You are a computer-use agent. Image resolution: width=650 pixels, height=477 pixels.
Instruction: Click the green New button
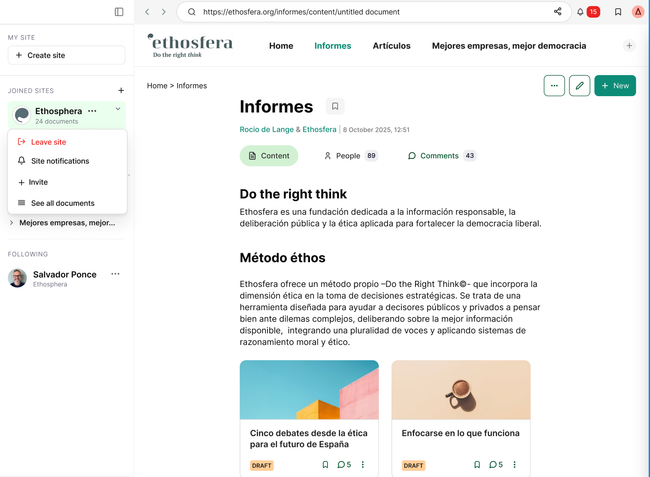click(x=615, y=86)
